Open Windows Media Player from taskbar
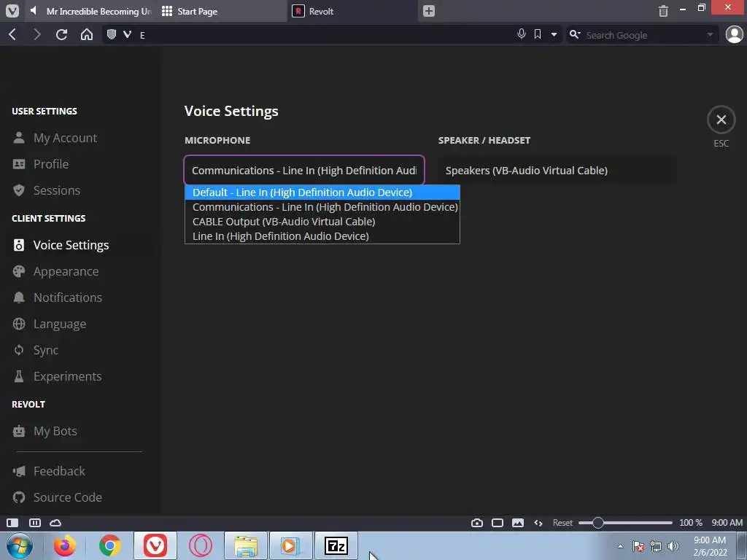 pos(291,545)
